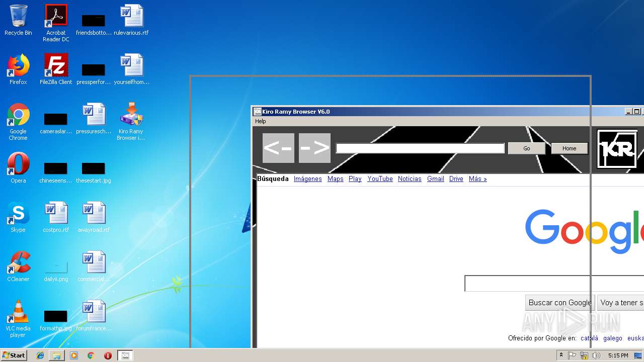This screenshot has width=644, height=362.
Task: Select pressuresch... document icon
Action: pyautogui.click(x=94, y=119)
